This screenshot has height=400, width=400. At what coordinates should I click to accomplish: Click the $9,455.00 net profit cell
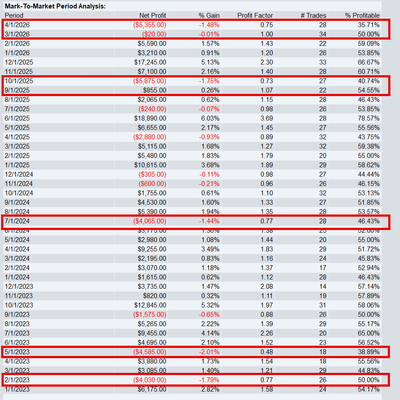(152, 333)
